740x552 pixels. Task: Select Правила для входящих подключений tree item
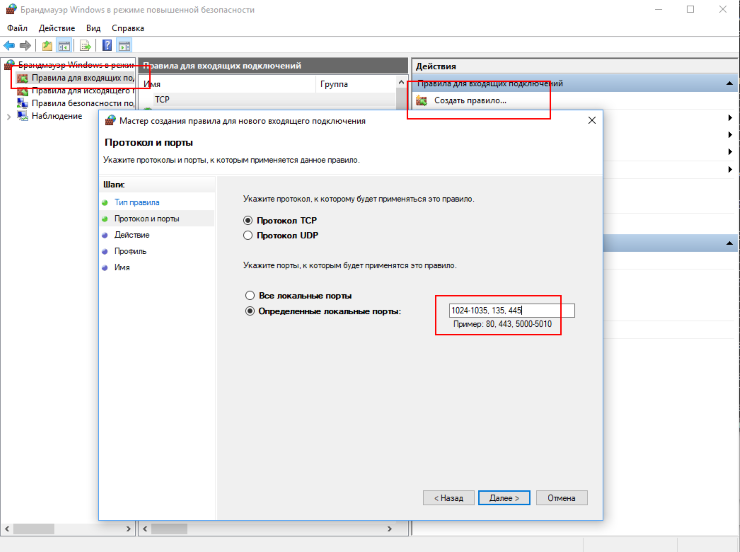(x=83, y=78)
